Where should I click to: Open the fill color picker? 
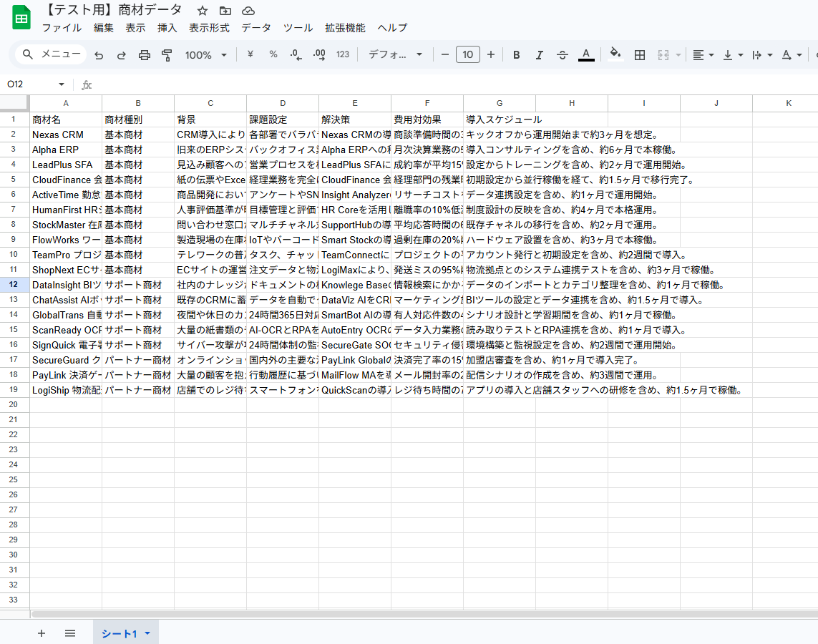click(x=615, y=54)
